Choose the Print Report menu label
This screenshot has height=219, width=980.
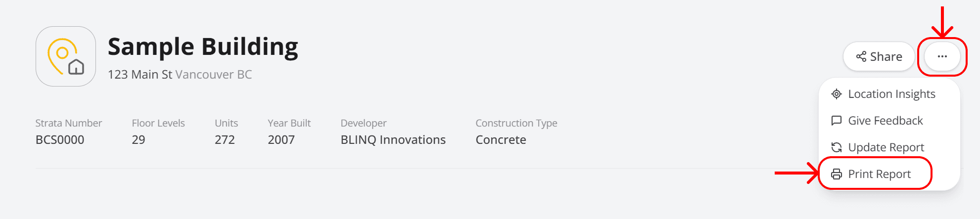point(879,174)
